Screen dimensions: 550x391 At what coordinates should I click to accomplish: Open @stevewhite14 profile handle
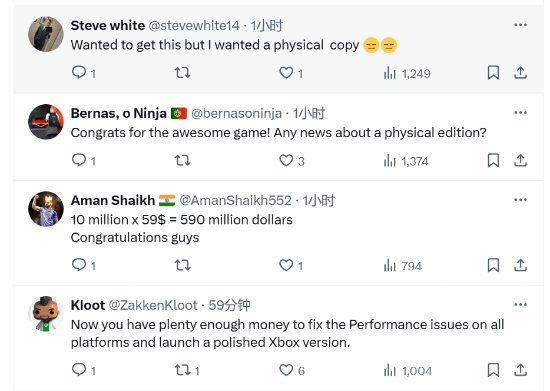coord(194,25)
